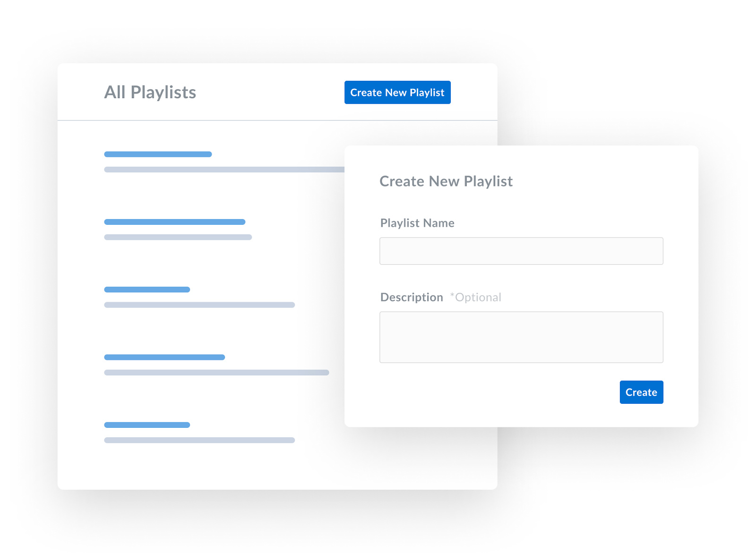Open the fourth playlist title placeholder
Viewport: 756px width, 553px height.
[164, 357]
